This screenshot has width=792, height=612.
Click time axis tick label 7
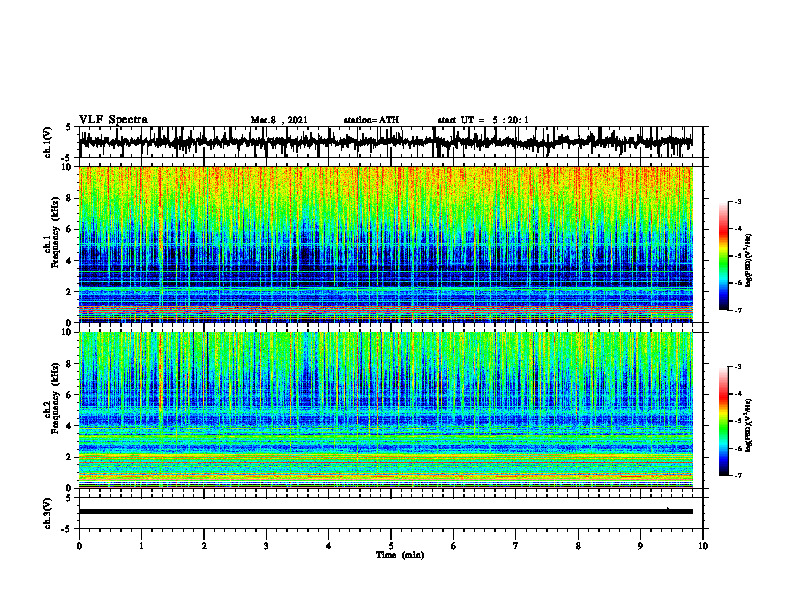coord(516,546)
